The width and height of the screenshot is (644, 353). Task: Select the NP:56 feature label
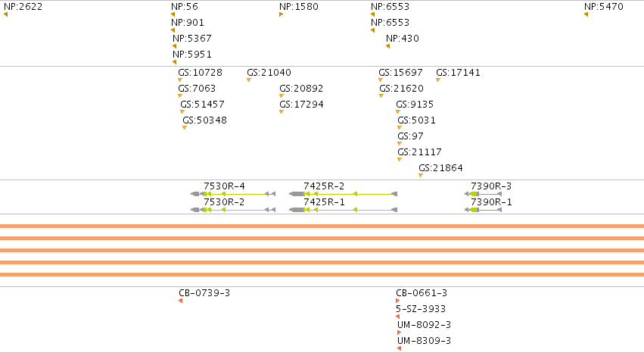185,7
